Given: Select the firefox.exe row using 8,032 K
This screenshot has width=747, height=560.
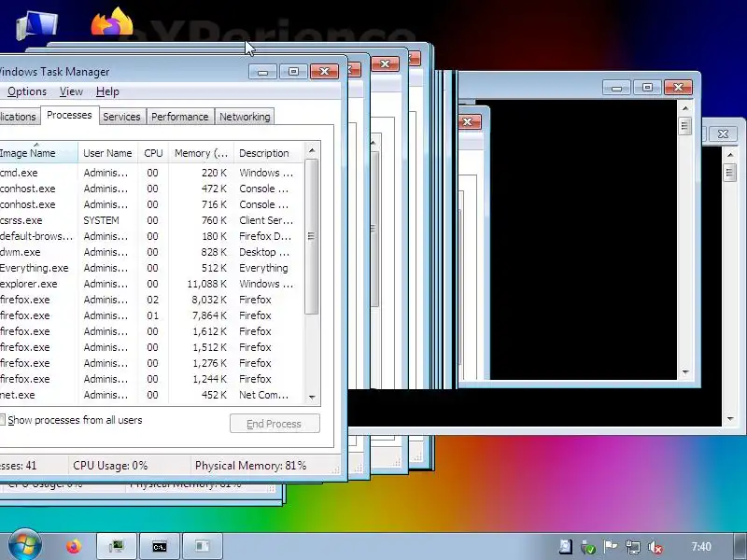Looking at the screenshot, I should 151,300.
